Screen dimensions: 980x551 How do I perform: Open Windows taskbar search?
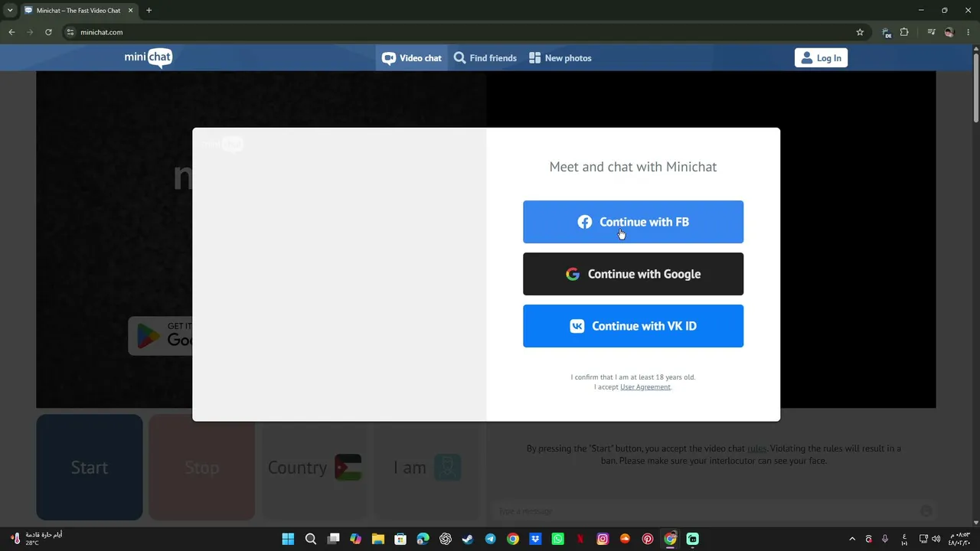pyautogui.click(x=310, y=539)
